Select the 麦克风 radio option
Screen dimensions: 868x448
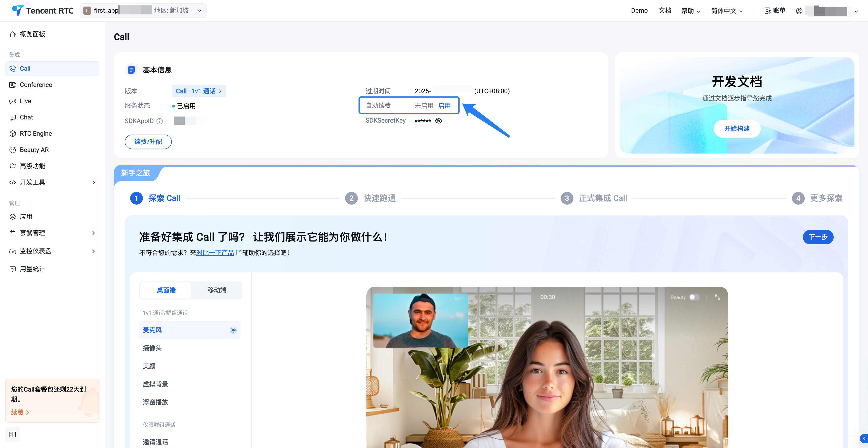(x=233, y=330)
